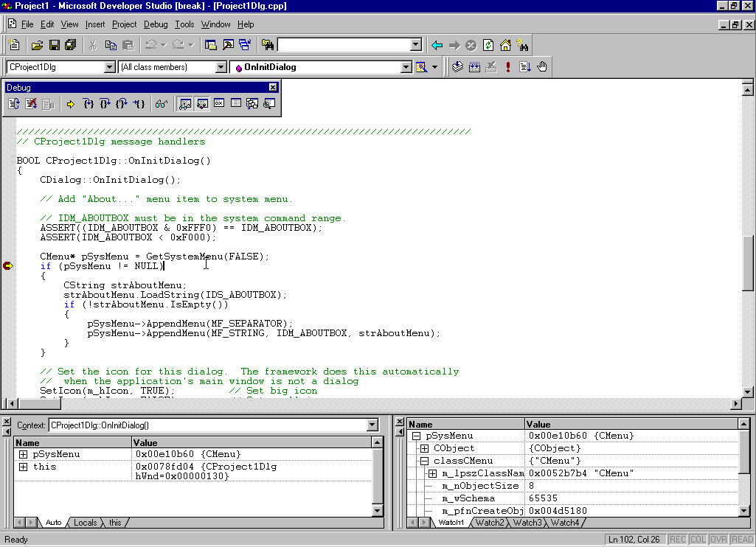
Task: Open the File menu
Action: pyautogui.click(x=27, y=24)
